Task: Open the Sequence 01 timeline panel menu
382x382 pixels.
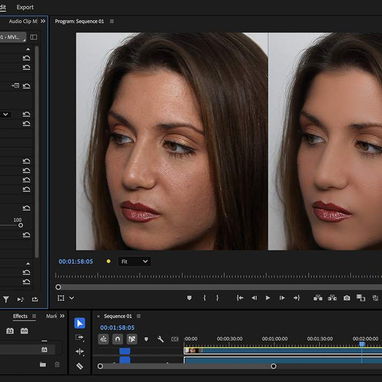Action: (x=139, y=316)
